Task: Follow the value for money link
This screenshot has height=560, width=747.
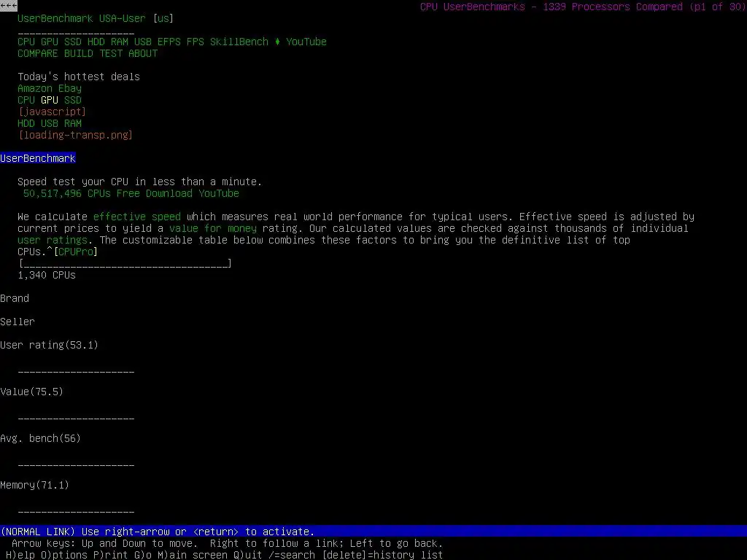Action: [x=213, y=228]
